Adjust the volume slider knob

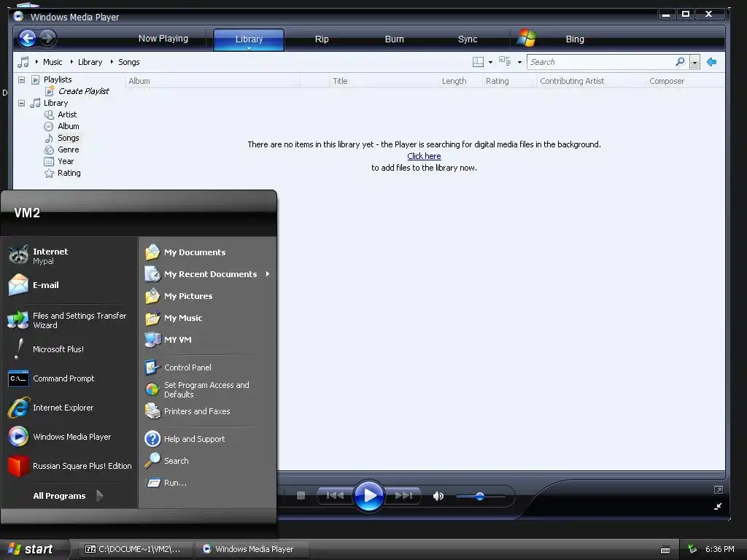click(x=480, y=496)
